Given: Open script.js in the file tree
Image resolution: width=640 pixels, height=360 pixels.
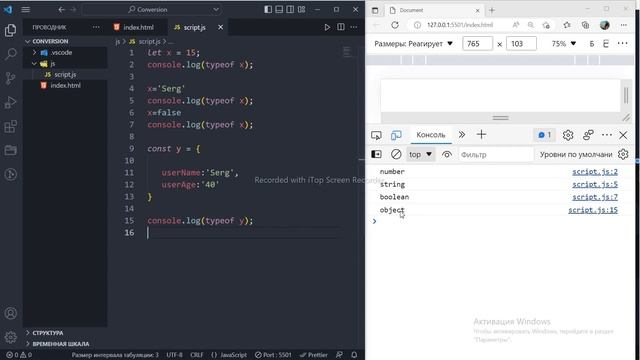Looking at the screenshot, I should [65, 75].
